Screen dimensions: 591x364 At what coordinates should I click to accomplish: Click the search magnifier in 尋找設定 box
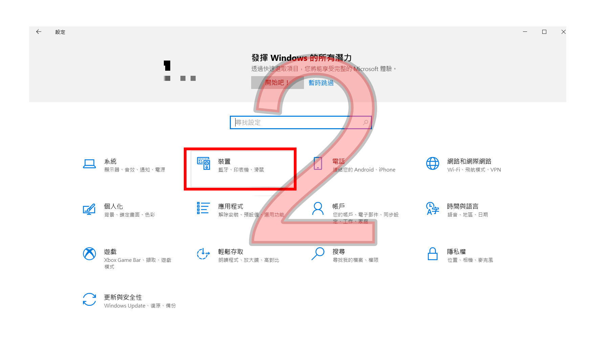tap(366, 122)
